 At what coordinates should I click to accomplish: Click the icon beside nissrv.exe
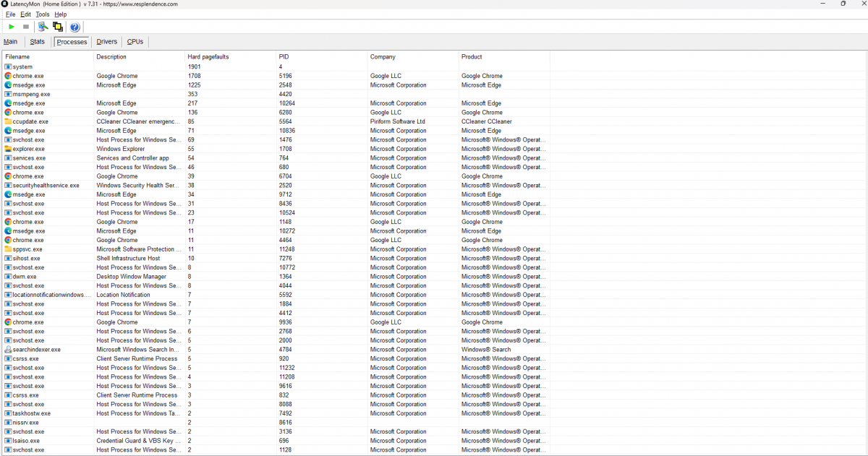tap(8, 422)
